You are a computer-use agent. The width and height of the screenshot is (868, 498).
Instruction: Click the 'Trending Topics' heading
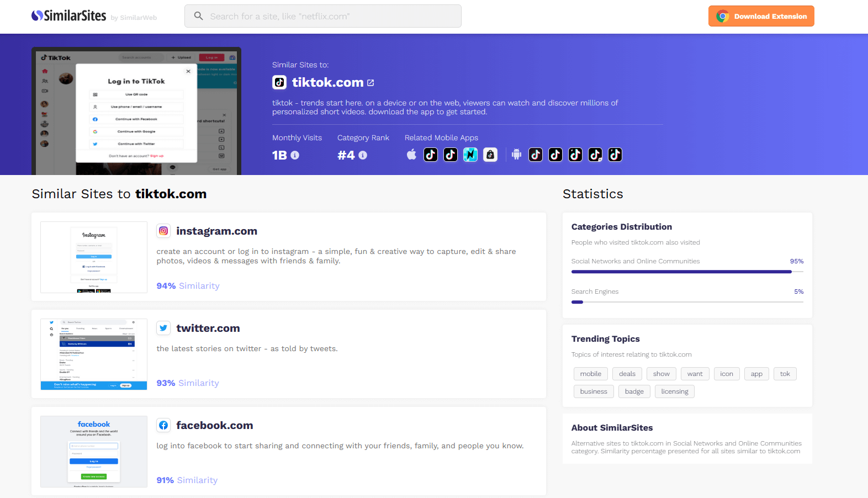606,339
